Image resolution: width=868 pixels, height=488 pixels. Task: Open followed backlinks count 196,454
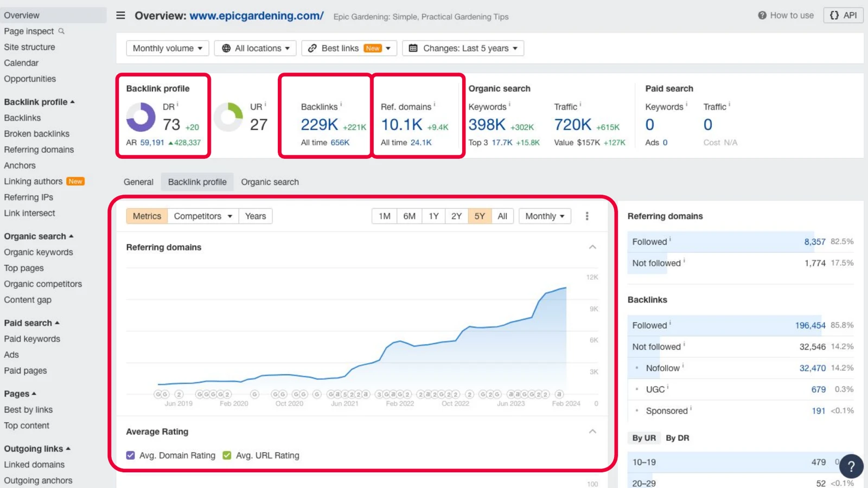(810, 325)
